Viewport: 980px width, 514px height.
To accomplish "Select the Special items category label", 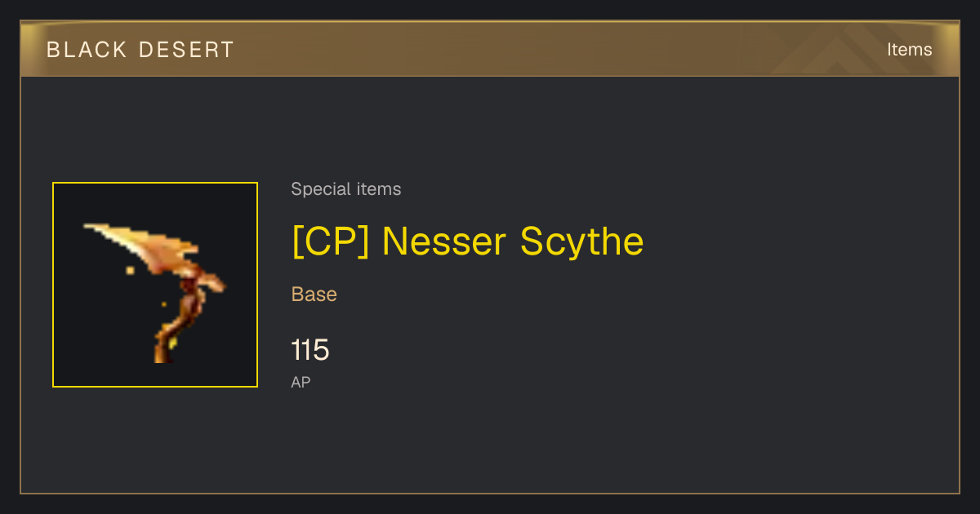I will [346, 189].
